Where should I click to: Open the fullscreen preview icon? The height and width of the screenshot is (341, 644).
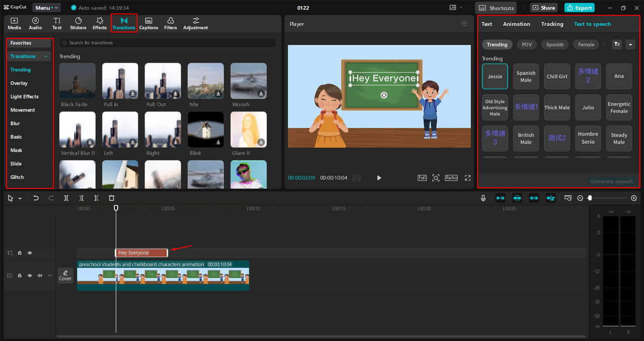[x=467, y=178]
